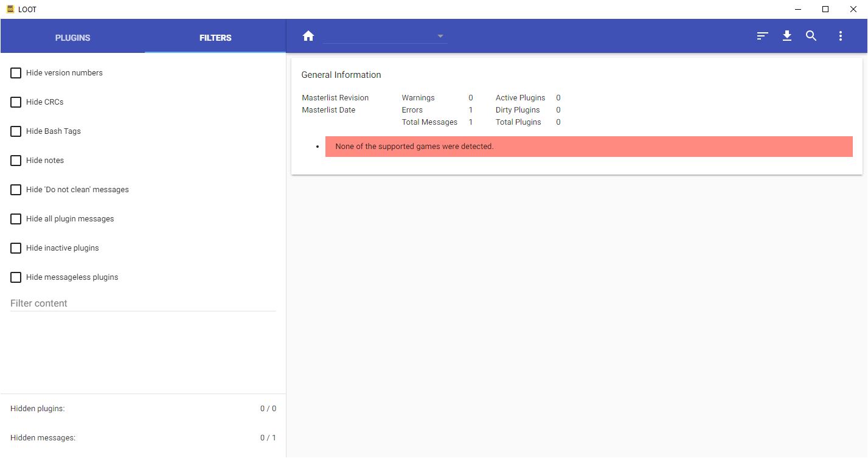The height and width of the screenshot is (458, 868).
Task: Enable Hide version numbers checkbox
Action: point(16,73)
